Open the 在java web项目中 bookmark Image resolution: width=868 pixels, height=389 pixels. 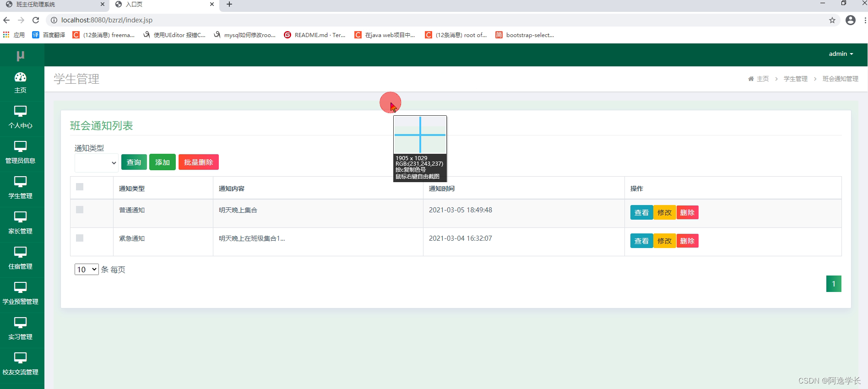(x=385, y=35)
